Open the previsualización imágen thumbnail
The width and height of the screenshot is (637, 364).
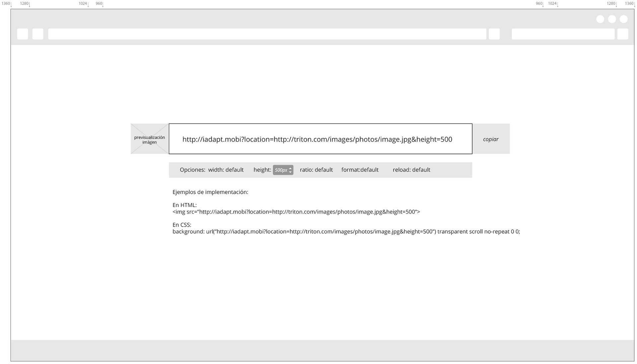150,139
